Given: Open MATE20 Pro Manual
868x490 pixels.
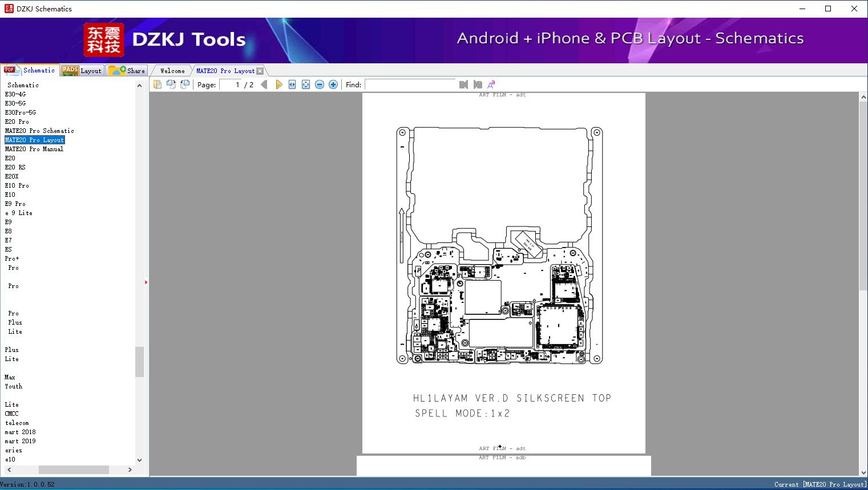Looking at the screenshot, I should coord(34,149).
